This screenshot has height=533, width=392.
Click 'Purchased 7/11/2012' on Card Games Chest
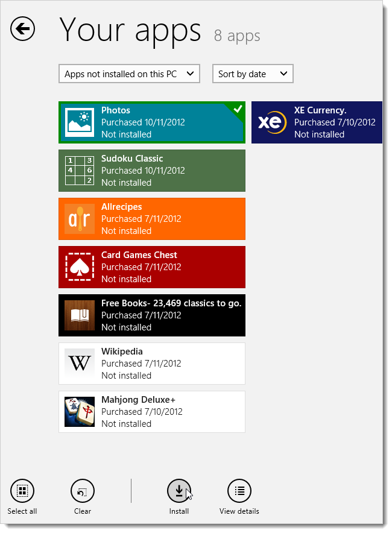141,267
